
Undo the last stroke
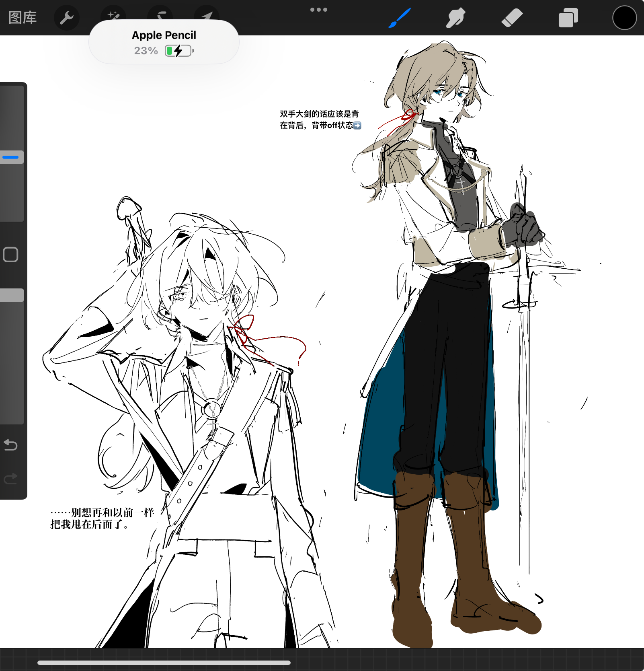pos(11,445)
